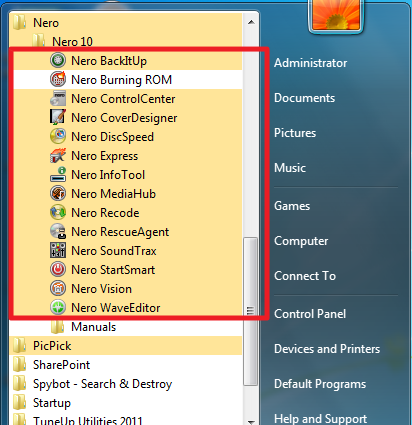Select the Nero SoundTrax mixer icon
412x425 pixels.
pyautogui.click(x=58, y=251)
